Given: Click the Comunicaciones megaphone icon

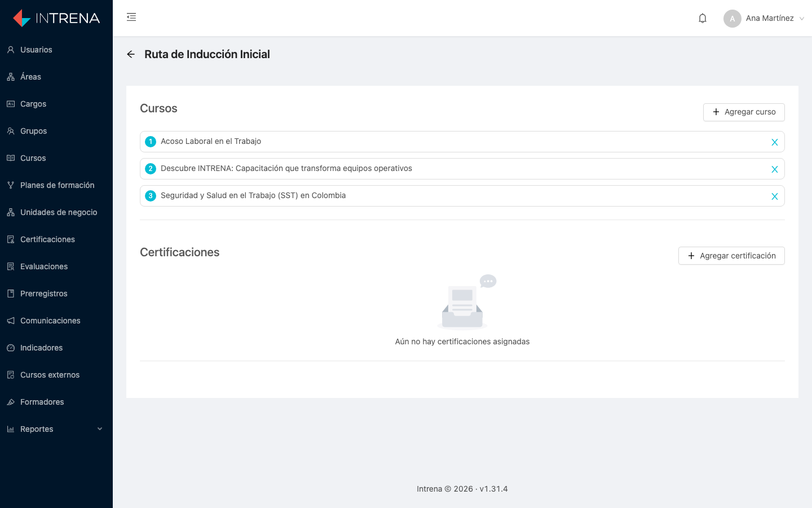Looking at the screenshot, I should coord(11,321).
